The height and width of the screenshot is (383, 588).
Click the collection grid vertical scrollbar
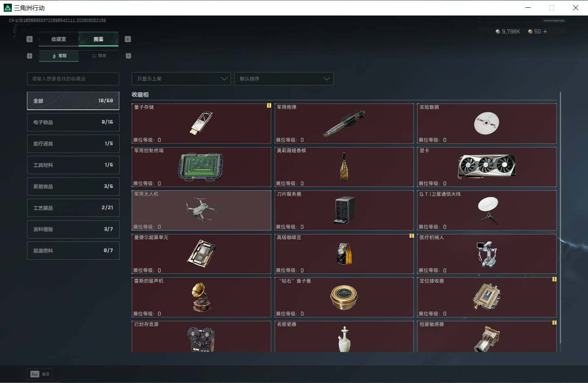(560, 218)
